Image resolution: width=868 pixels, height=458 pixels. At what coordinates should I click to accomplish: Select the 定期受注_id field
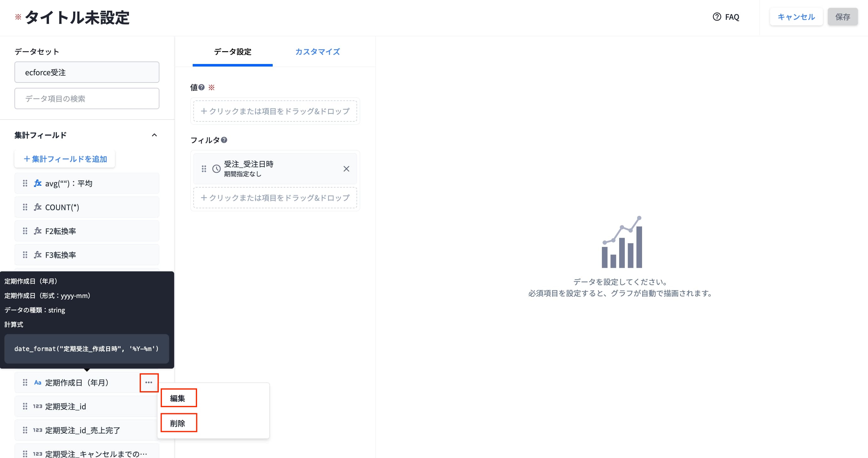(87, 407)
